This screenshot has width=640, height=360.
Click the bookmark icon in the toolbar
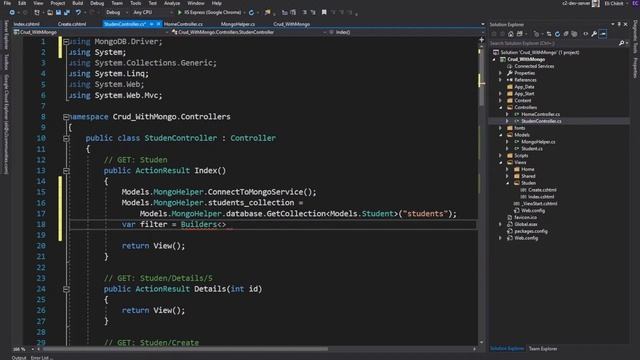point(324,13)
